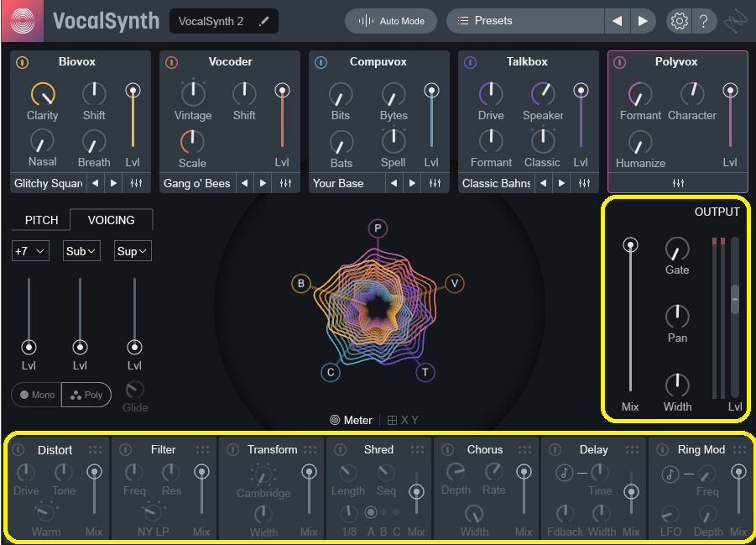Go to the previous preset arrow
This screenshot has width=756, height=545.
618,21
